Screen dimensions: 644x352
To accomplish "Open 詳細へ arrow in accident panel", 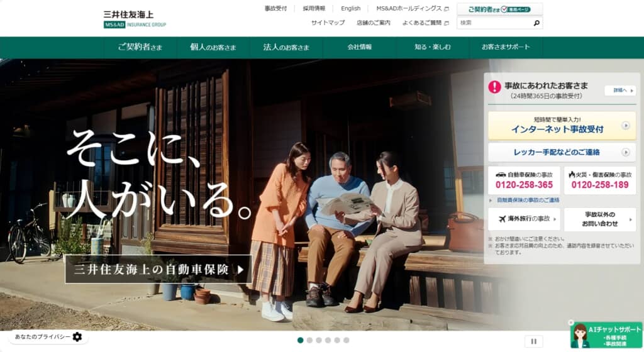I will click(x=620, y=91).
